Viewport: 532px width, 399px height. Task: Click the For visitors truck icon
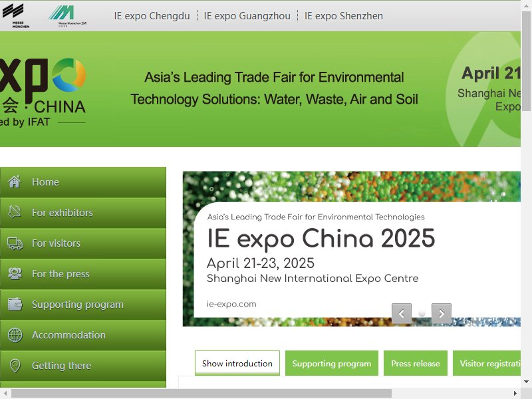coord(15,243)
